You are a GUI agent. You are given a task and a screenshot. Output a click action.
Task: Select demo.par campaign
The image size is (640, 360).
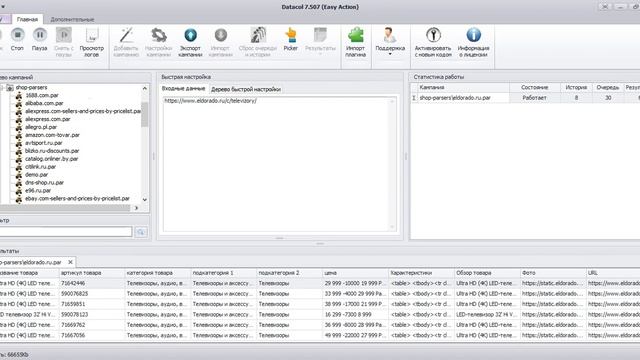(36, 174)
